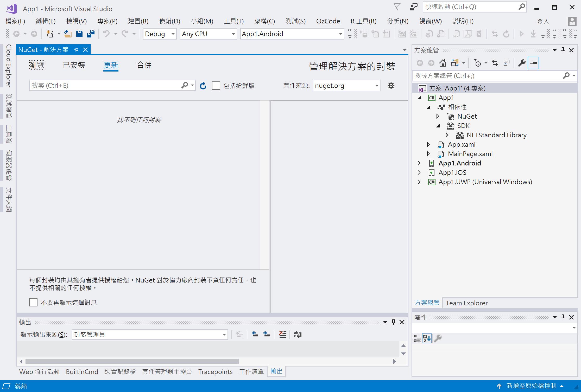Toggle word wrap in Output panel
Screen dimensions: 581x392
298,335
